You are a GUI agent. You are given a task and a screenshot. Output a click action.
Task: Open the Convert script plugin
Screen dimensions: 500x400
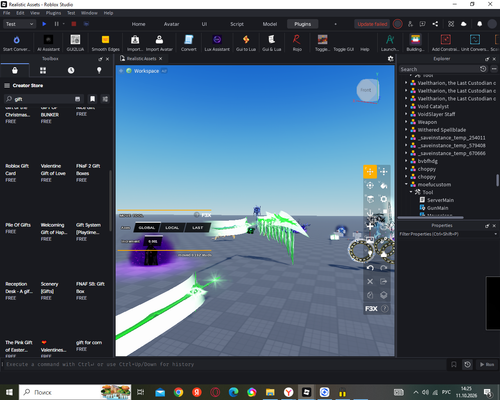coord(189,43)
